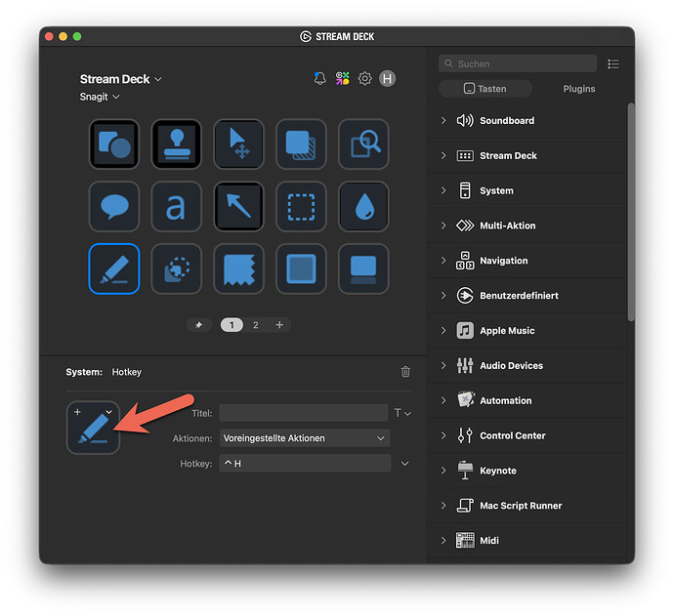Toggle the action list view icon
Viewport: 674px width, 616px height.
613,64
